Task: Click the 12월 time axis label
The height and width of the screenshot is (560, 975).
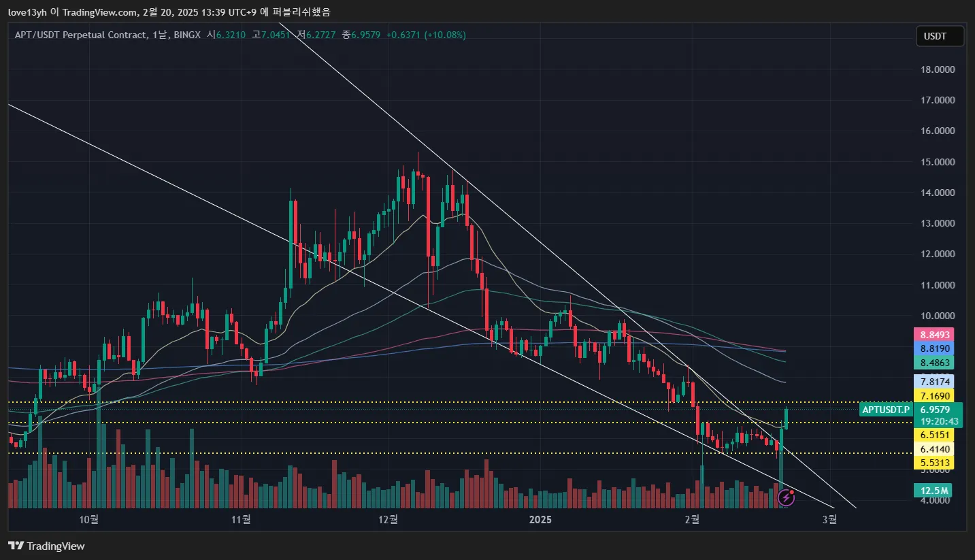Action: [x=388, y=520]
